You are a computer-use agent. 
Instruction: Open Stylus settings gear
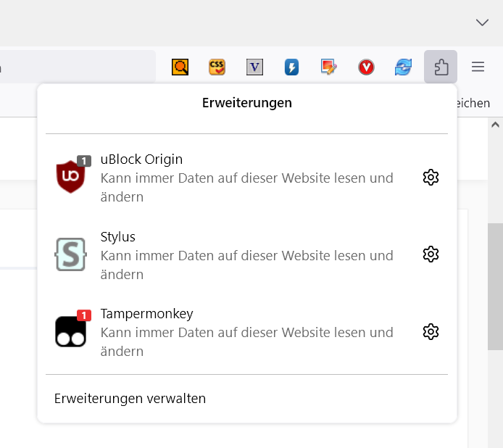[x=431, y=254]
